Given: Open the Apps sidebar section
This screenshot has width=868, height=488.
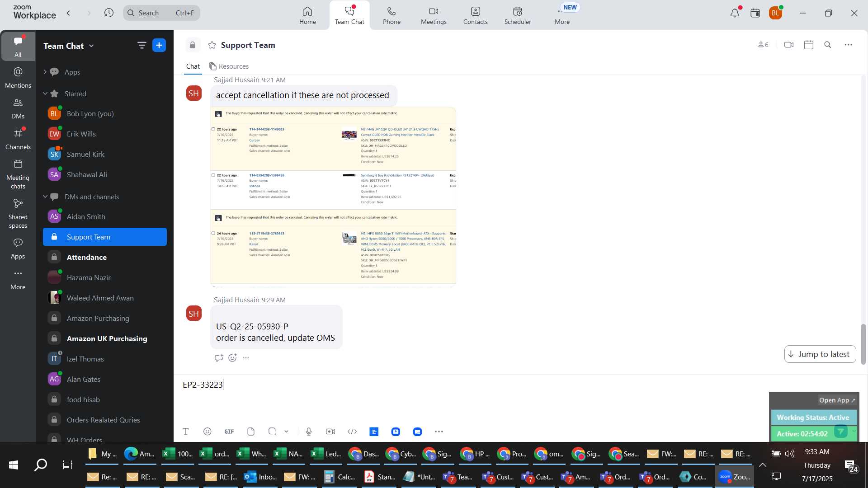Looking at the screenshot, I should pyautogui.click(x=18, y=249).
